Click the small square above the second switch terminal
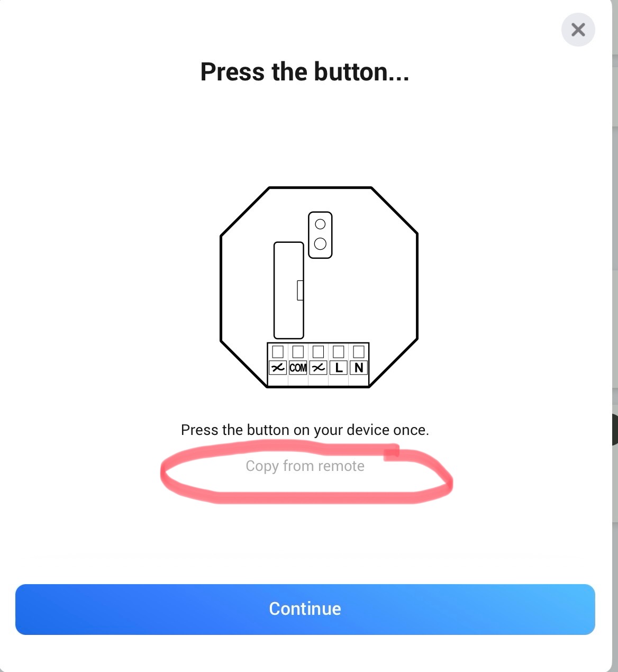Image resolution: width=618 pixels, height=672 pixels. [x=318, y=351]
